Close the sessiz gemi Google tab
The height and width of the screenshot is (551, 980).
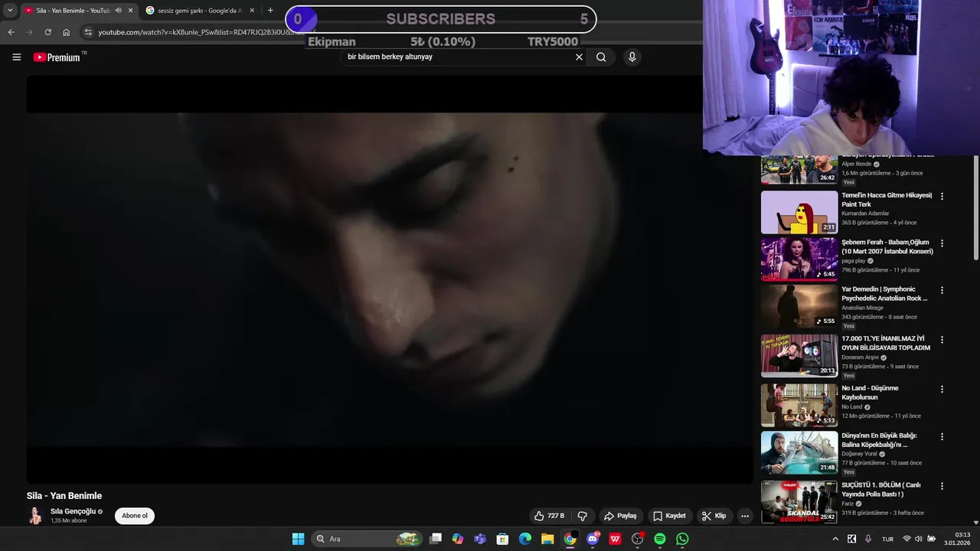pyautogui.click(x=252, y=11)
